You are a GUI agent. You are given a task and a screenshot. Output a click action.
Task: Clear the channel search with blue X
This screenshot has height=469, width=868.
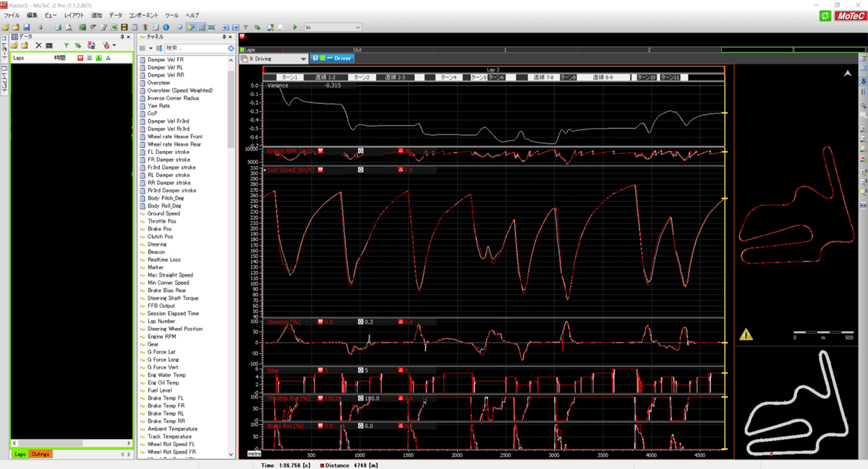point(231,48)
